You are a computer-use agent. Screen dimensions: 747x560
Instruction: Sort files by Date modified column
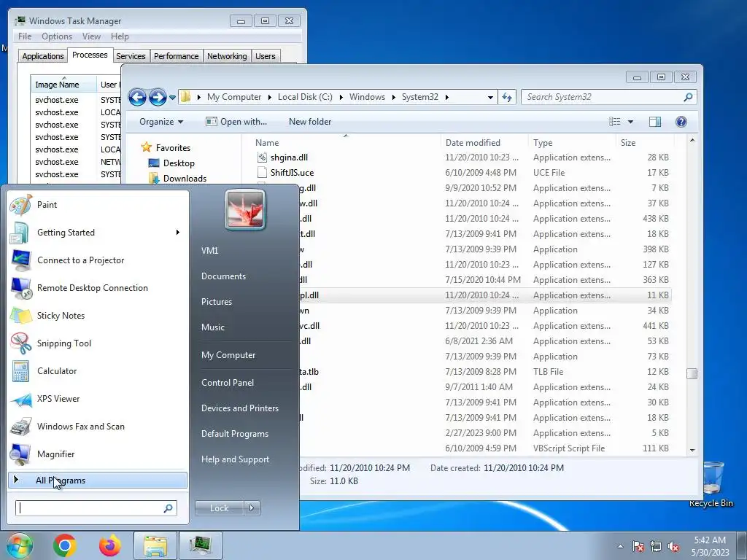coord(484,143)
